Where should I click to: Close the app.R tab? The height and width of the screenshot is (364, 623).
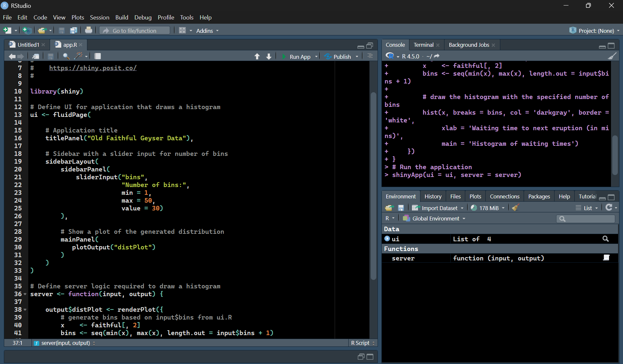81,45
